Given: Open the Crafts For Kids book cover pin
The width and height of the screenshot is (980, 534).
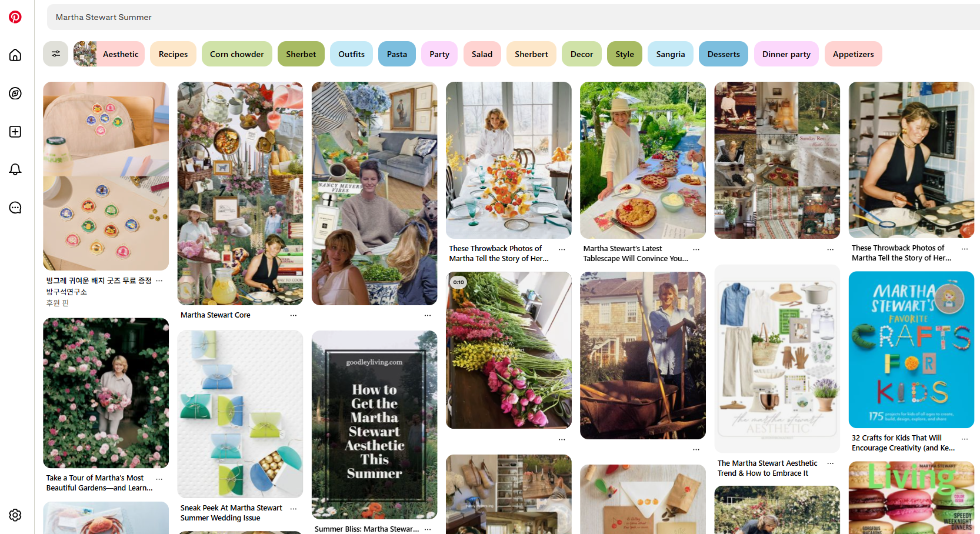Looking at the screenshot, I should [x=911, y=349].
